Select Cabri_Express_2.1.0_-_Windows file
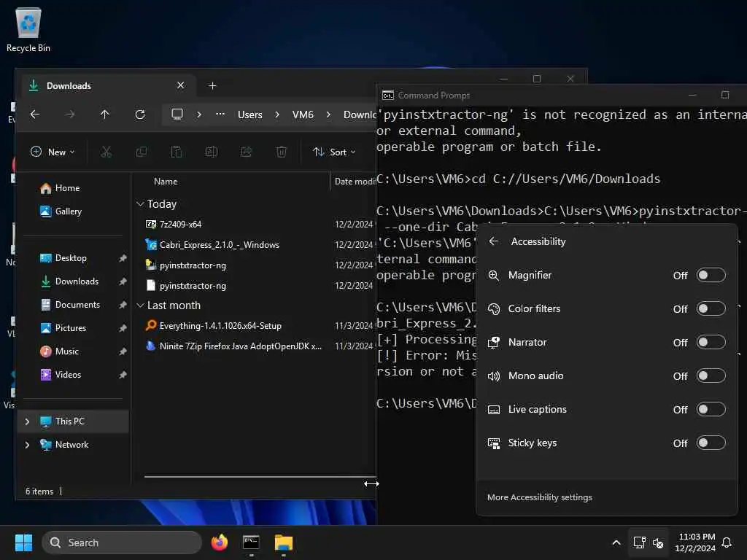Image resolution: width=747 pixels, height=560 pixels. click(x=212, y=245)
